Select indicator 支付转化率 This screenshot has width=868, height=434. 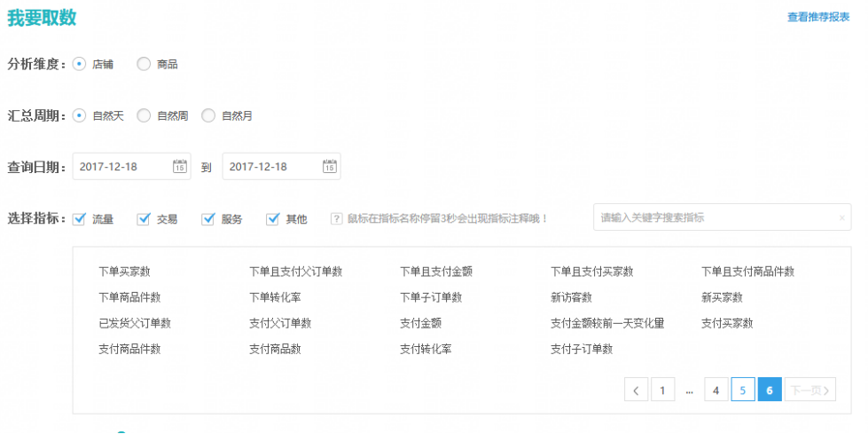pyautogui.click(x=426, y=349)
